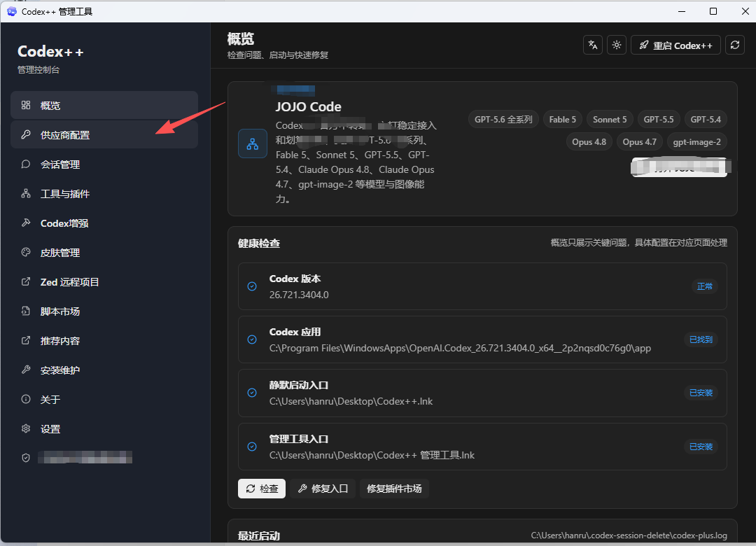Click the check icon in Codex 应用 row
The image size is (756, 546).
coord(252,339)
